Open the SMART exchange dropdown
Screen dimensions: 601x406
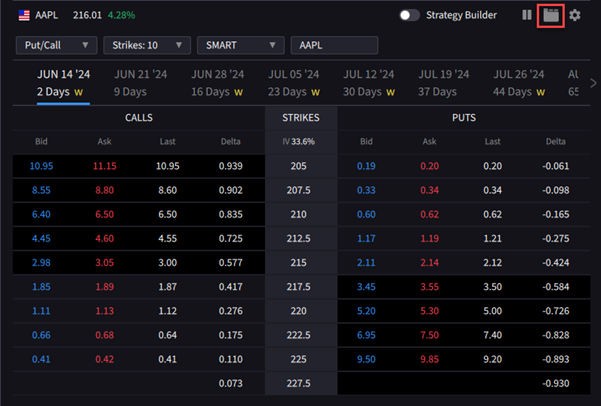pos(240,45)
